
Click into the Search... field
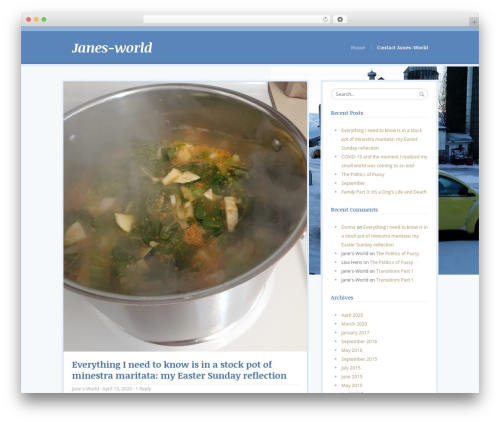379,94
